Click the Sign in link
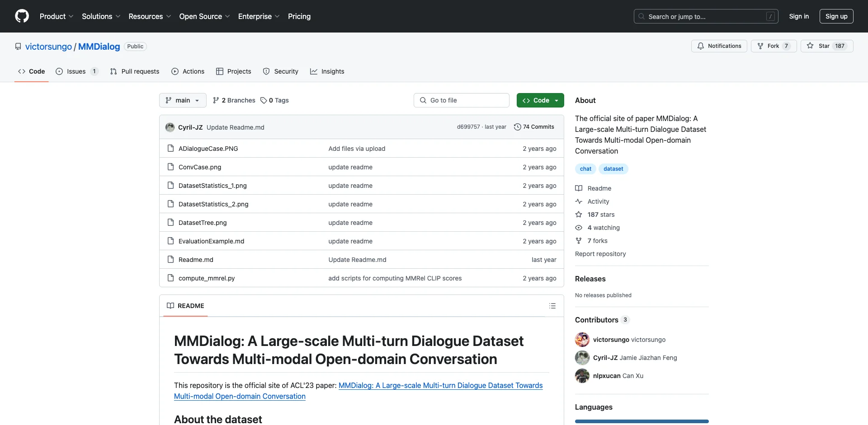The height and width of the screenshot is (425, 868). click(799, 16)
